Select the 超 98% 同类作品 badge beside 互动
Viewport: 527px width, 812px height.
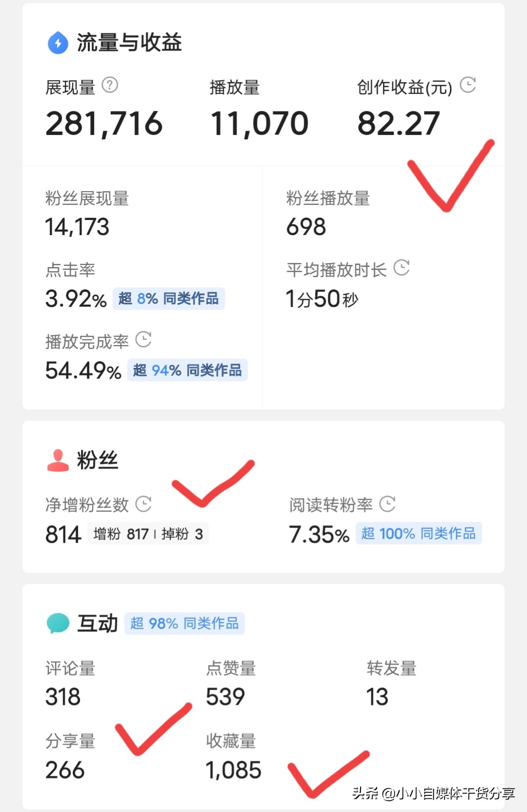point(185,622)
